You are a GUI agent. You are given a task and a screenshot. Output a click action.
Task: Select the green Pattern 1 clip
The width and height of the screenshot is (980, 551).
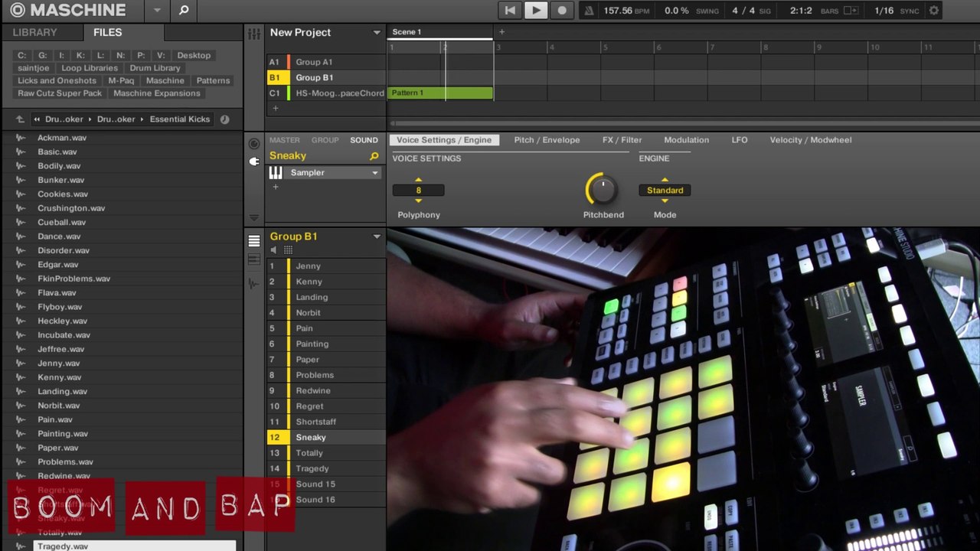point(440,93)
